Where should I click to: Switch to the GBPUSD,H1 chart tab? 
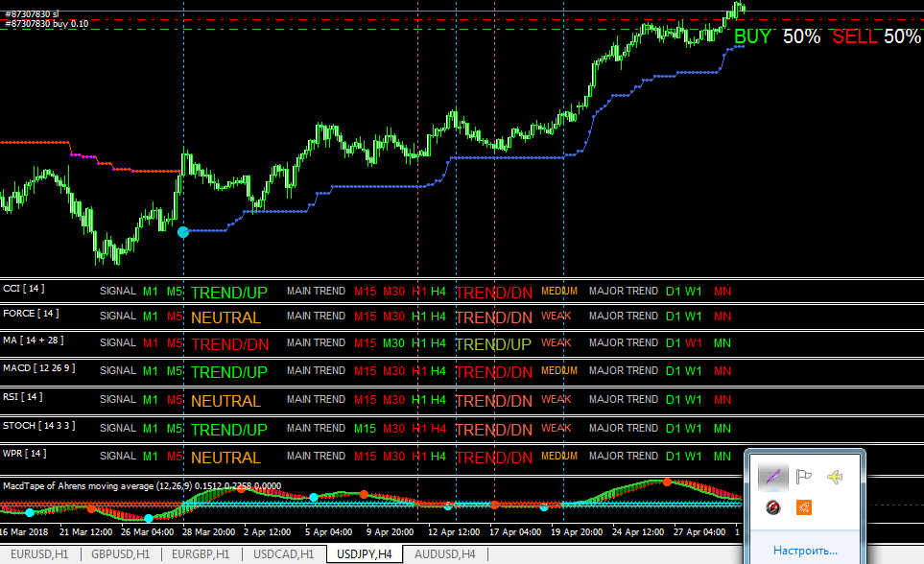120,554
